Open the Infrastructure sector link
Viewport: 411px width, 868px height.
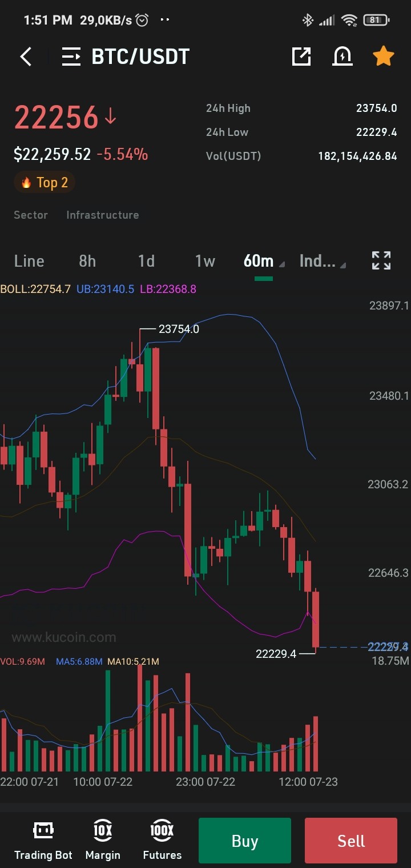click(103, 215)
